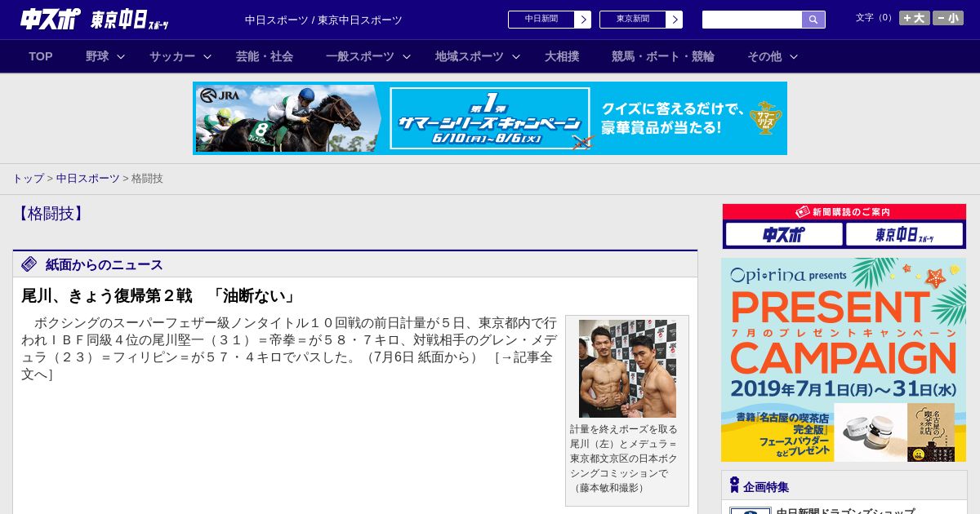The height and width of the screenshot is (514, 980).
Task: Expand the 地域スポーツ dropdown chevron
Action: pos(516,57)
